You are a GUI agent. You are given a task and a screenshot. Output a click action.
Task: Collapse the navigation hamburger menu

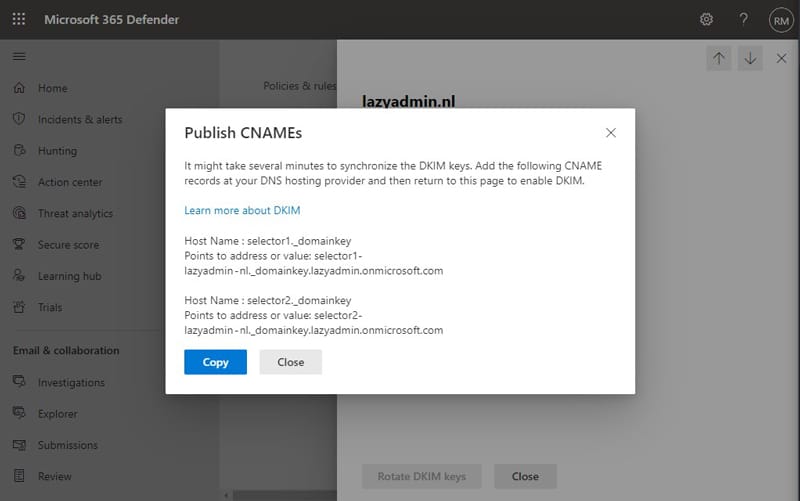pyautogui.click(x=19, y=56)
